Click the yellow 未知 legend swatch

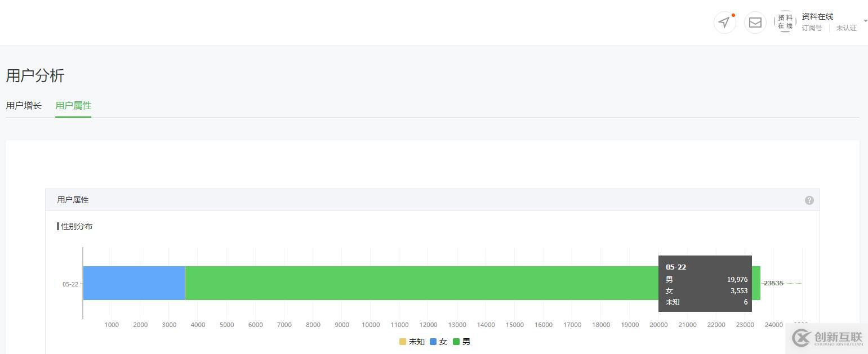point(403,342)
